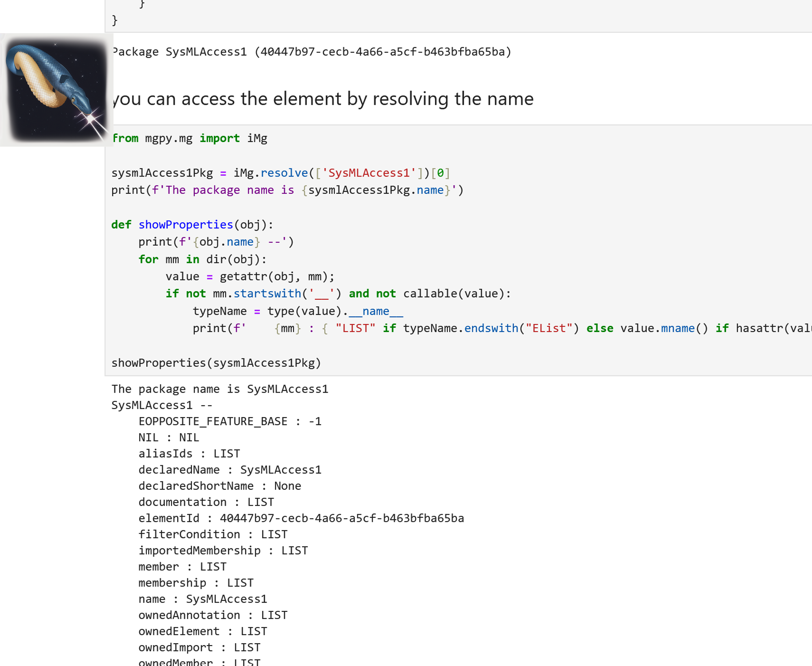The width and height of the screenshot is (812, 666).
Task: Click the closing brace in the top cell
Action: (115, 20)
